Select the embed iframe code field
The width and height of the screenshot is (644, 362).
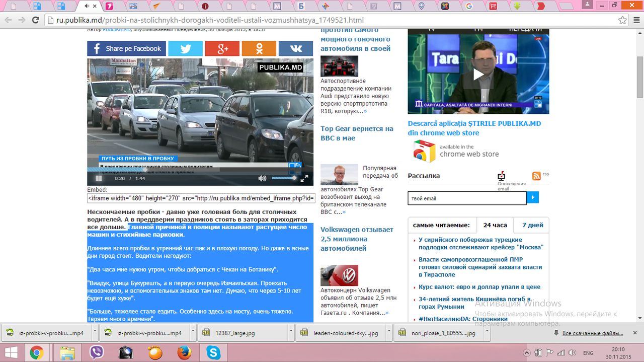(x=201, y=198)
